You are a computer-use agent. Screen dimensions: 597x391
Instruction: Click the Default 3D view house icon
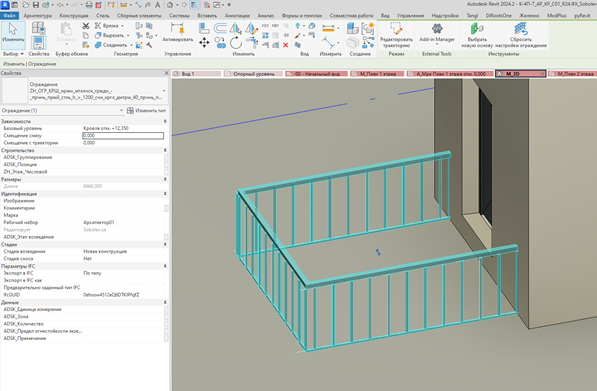(x=170, y=5)
